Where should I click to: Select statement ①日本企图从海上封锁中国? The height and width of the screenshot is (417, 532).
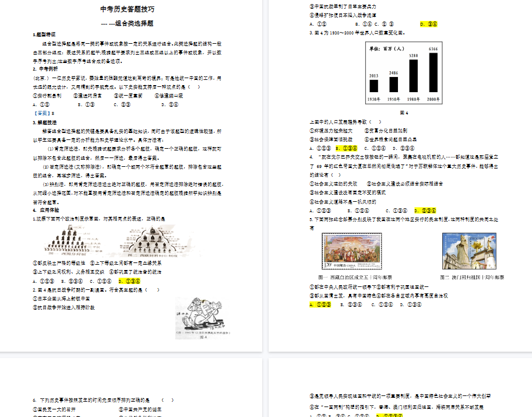[61, 299]
